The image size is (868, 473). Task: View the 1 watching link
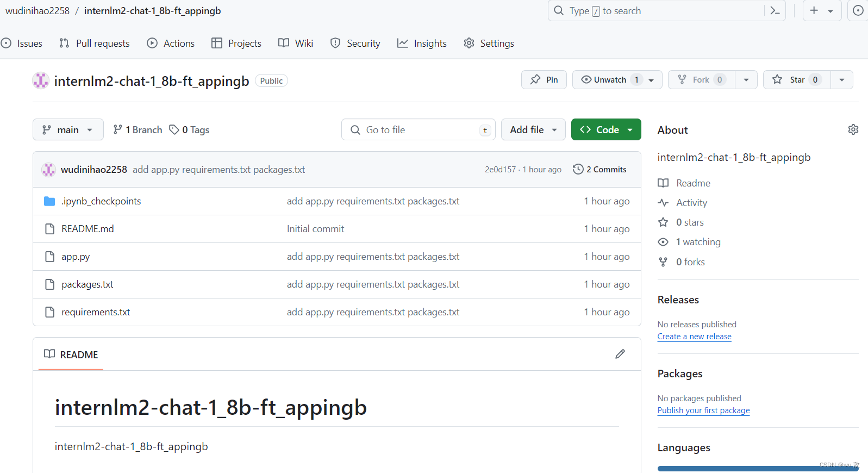[689, 242]
